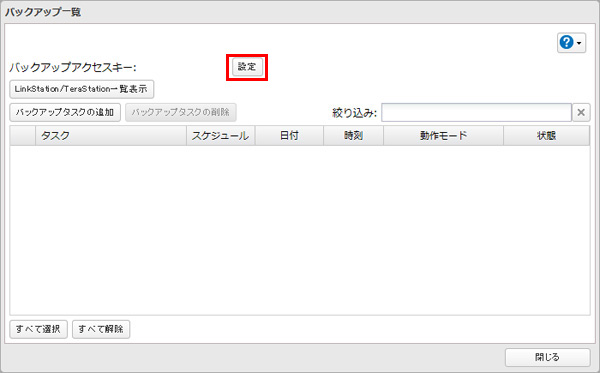Click the 設定 button for backup access key

click(247, 67)
